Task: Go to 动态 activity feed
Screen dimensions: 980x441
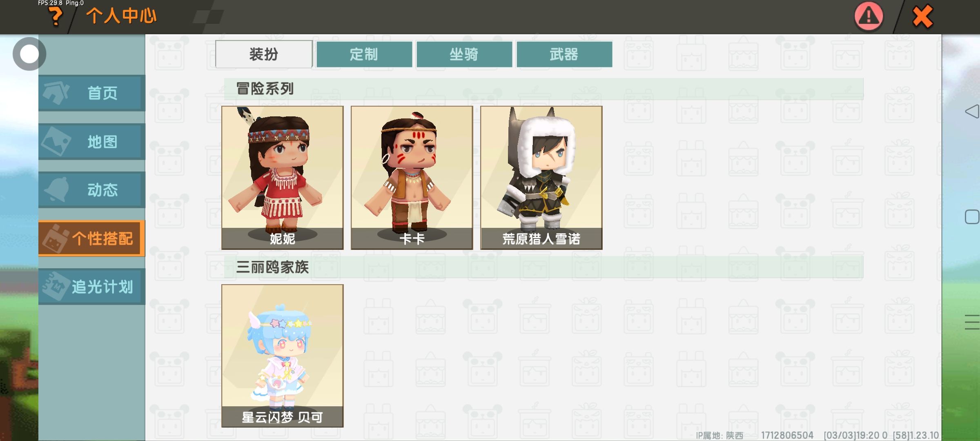Action: 92,190
